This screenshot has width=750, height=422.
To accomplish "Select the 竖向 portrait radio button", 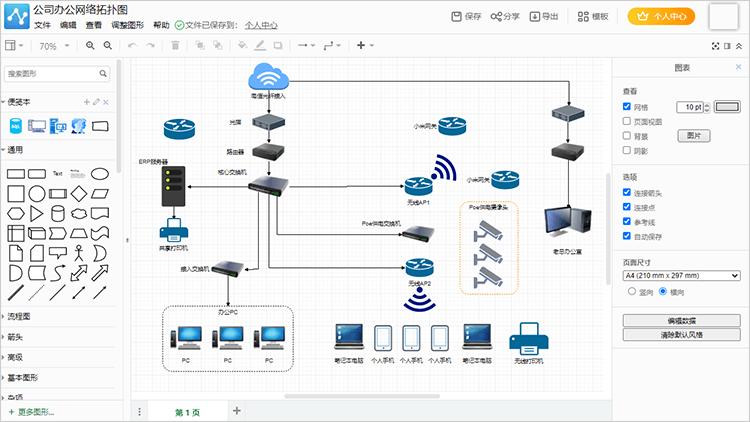I will 632,291.
